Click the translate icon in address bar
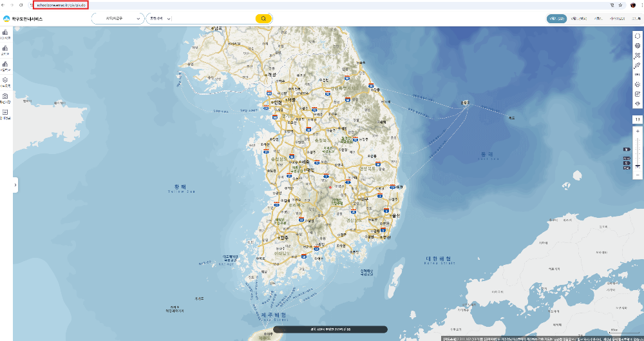 tap(612, 5)
